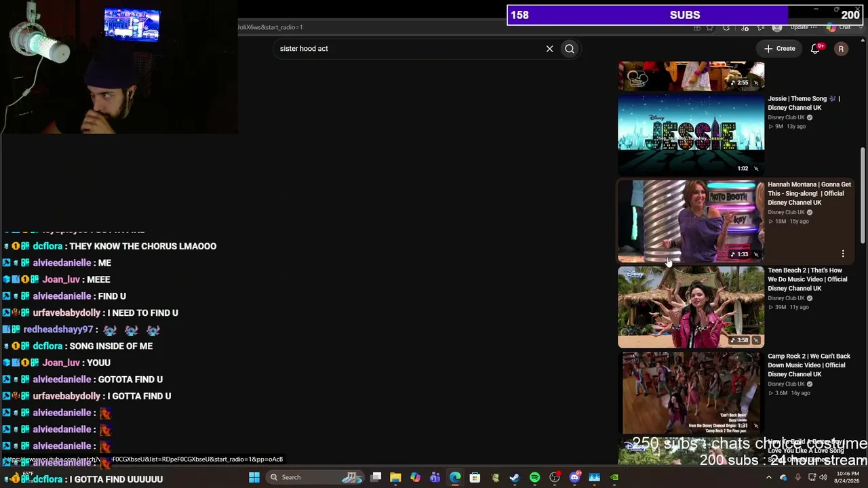Open Edge extensions puzzle icon
Viewport: 868px width, 488px height.
tap(726, 27)
